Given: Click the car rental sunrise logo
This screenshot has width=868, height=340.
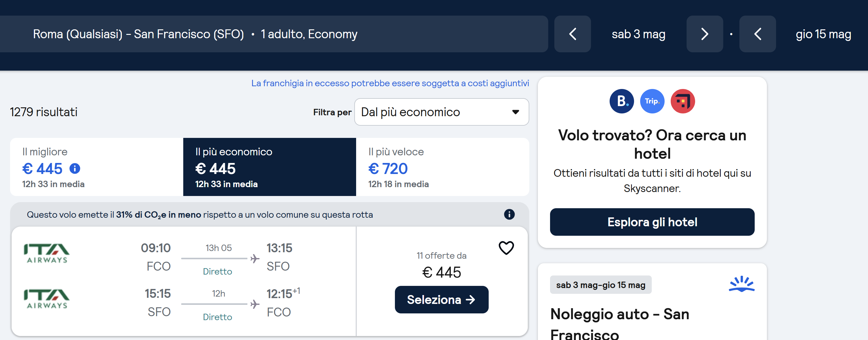Looking at the screenshot, I should click(741, 284).
